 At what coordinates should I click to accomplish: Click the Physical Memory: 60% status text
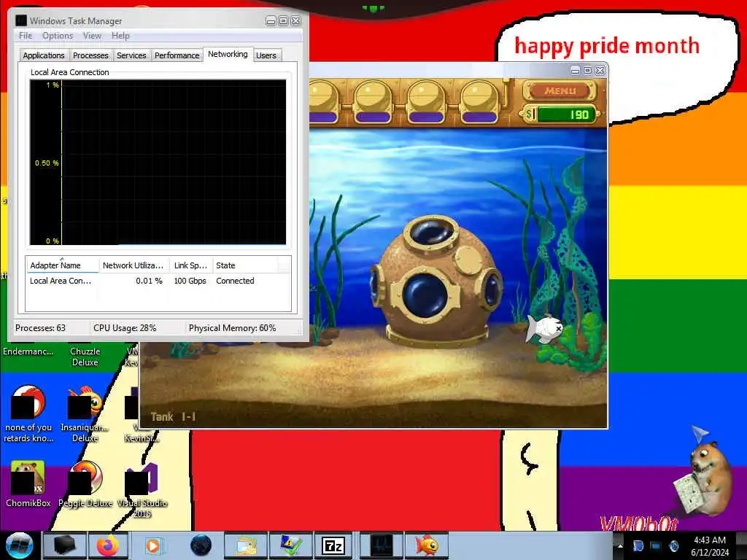tap(232, 328)
